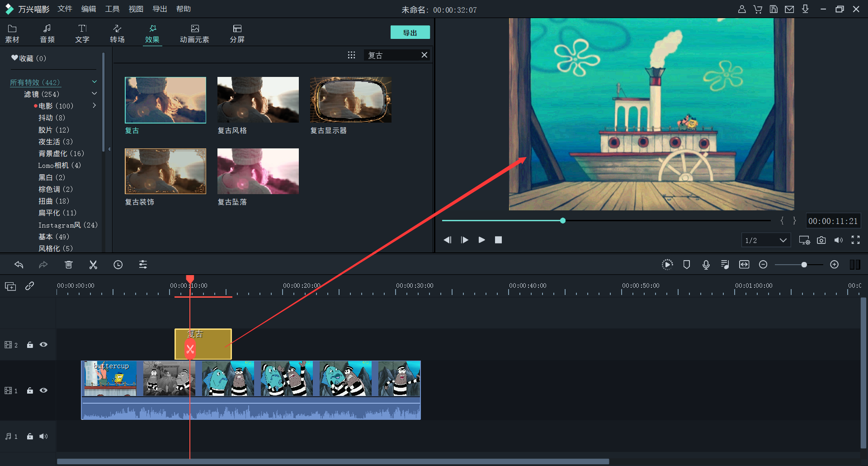Open the 1/2 preview quality dropdown

coord(766,240)
